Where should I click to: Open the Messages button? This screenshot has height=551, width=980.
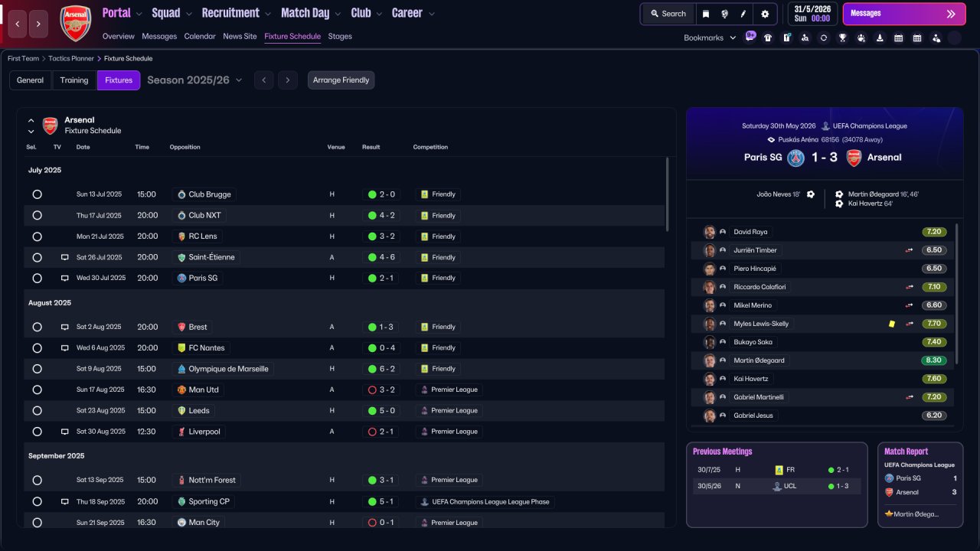click(904, 14)
